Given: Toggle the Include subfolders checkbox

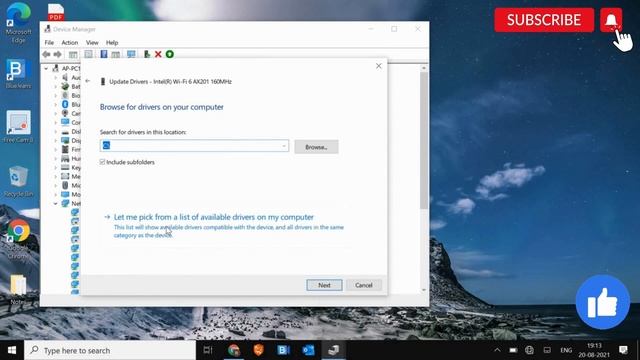Looking at the screenshot, I should [102, 162].
